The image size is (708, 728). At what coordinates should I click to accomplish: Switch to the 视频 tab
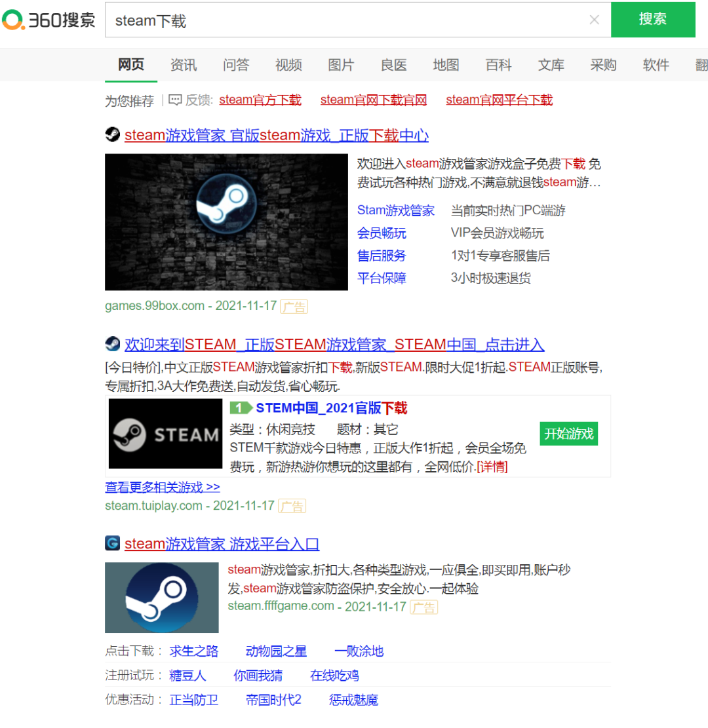click(x=288, y=64)
